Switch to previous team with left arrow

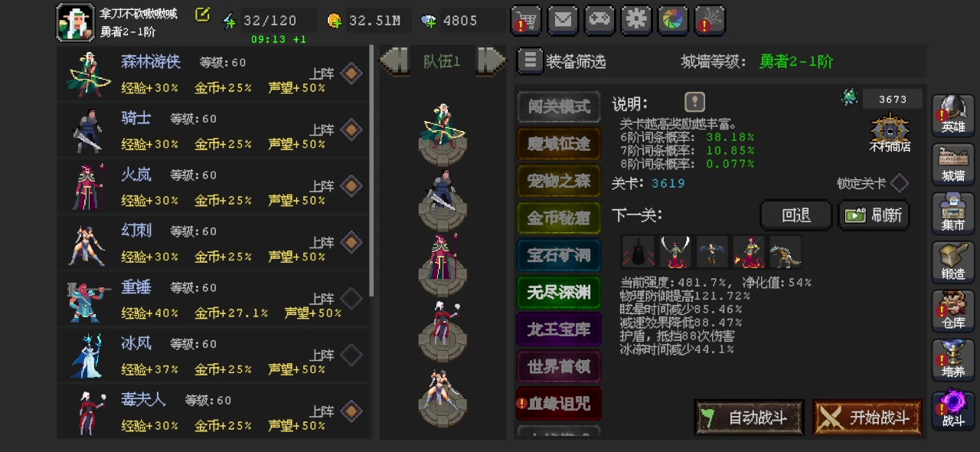(395, 61)
